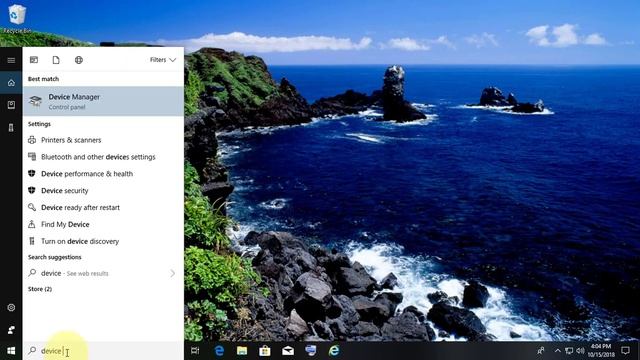The height and width of the screenshot is (360, 640).
Task: Open the Filters dropdown
Action: coord(163,60)
